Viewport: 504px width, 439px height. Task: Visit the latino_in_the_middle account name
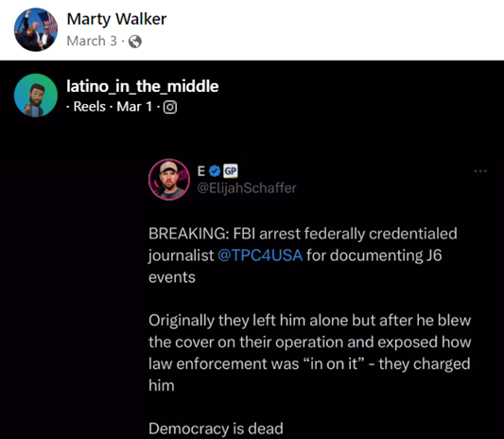tap(143, 86)
